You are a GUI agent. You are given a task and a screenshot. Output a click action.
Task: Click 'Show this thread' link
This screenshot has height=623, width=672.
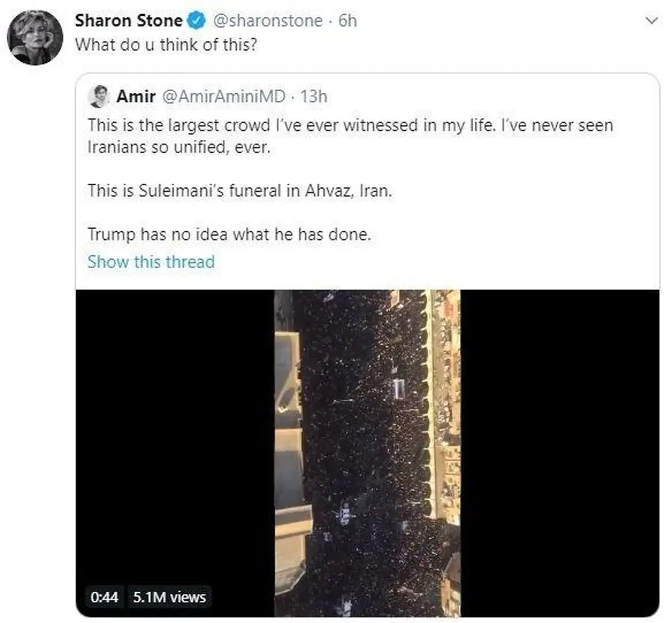151,261
